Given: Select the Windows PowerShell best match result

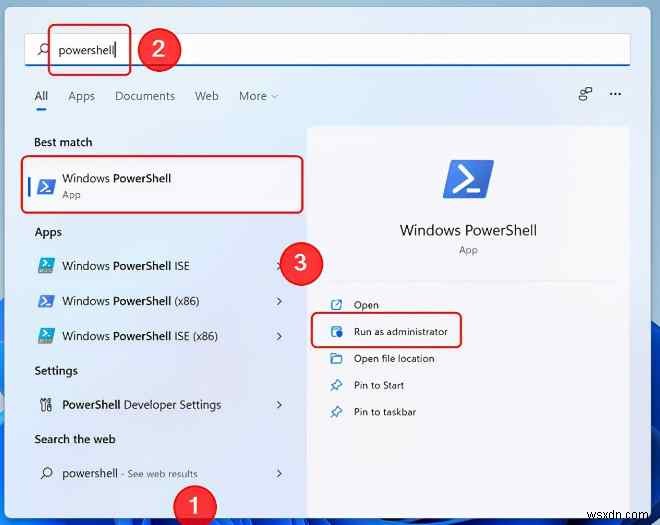Looking at the screenshot, I should pyautogui.click(x=162, y=184).
